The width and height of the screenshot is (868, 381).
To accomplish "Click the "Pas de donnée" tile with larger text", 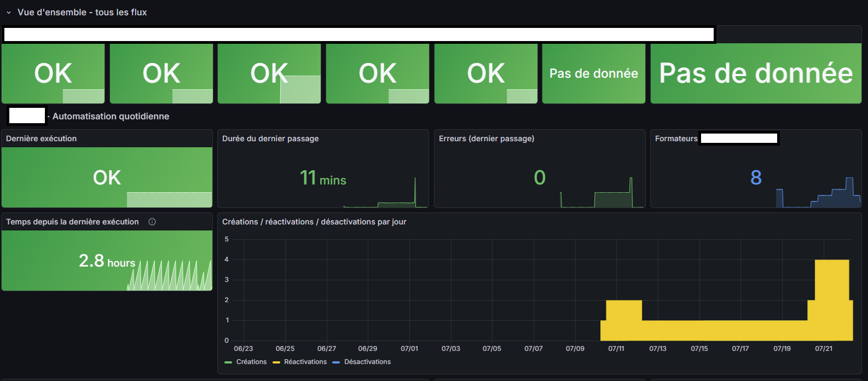I will click(x=756, y=73).
